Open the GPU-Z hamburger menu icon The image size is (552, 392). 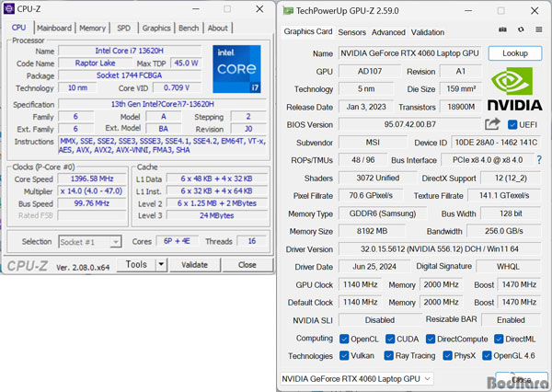tap(538, 29)
